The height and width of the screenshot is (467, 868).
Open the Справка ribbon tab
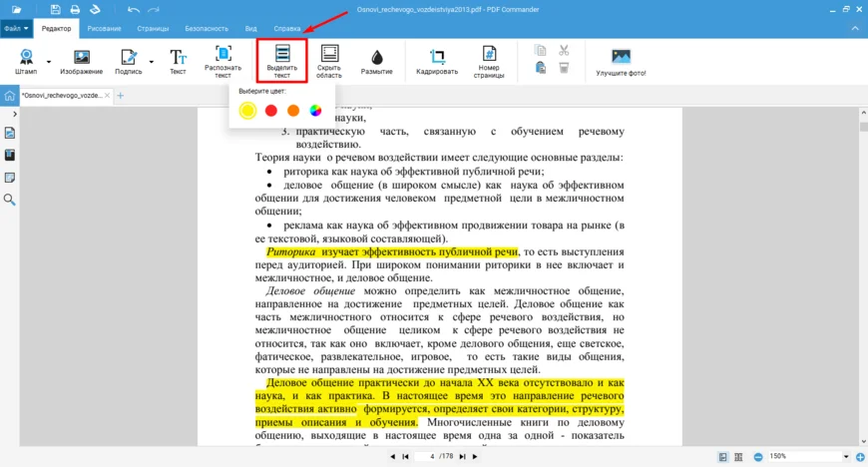(286, 29)
